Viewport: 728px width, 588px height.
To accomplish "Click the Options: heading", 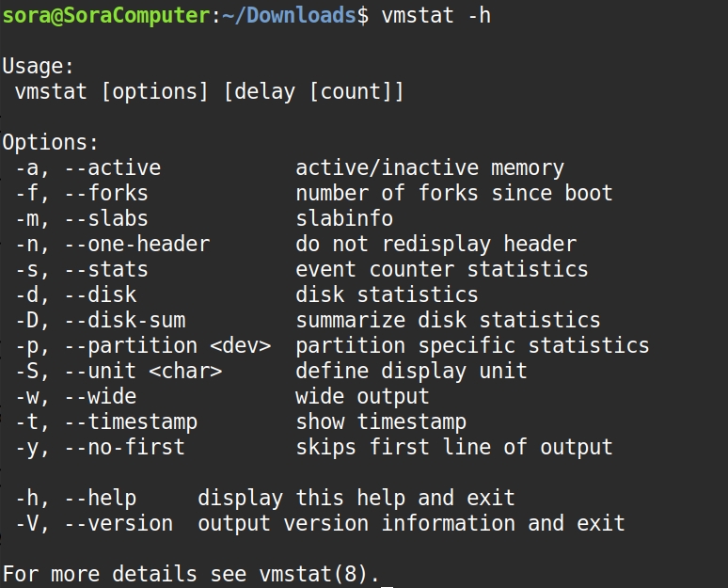I will coord(51,143).
